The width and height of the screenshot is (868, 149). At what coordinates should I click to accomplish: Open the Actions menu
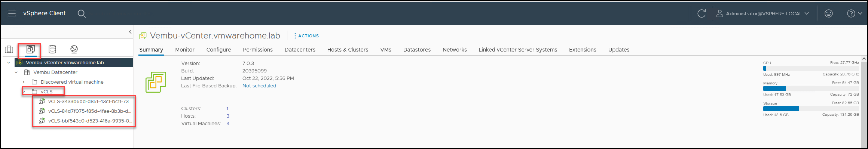click(x=306, y=36)
